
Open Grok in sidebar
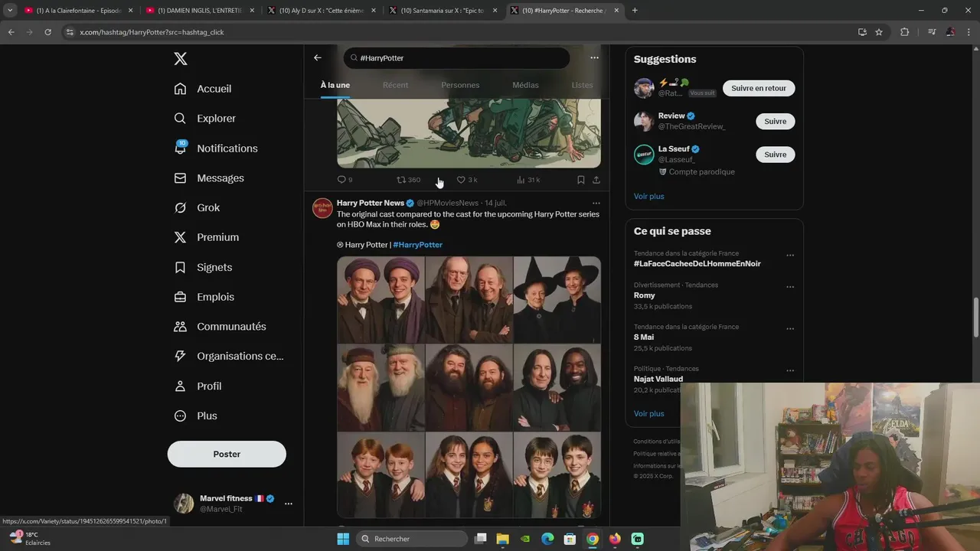(197, 208)
